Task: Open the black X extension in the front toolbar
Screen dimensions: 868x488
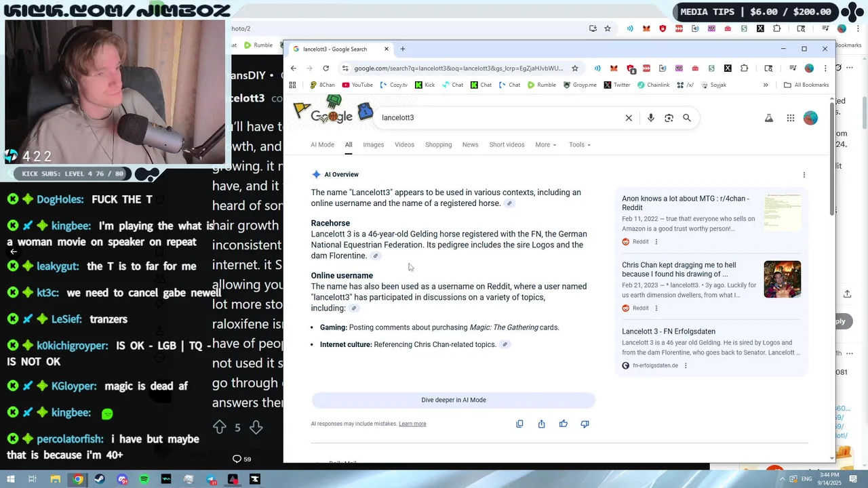Action: (x=728, y=68)
